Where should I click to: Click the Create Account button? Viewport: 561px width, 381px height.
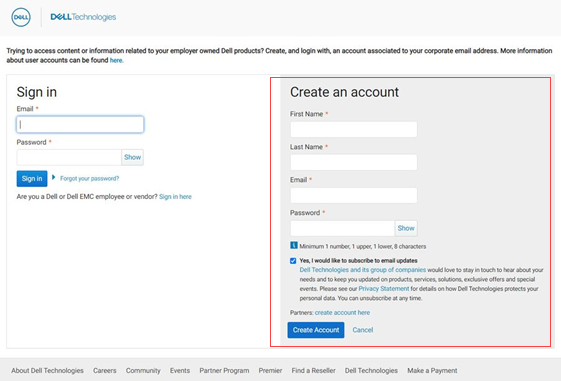click(x=316, y=330)
